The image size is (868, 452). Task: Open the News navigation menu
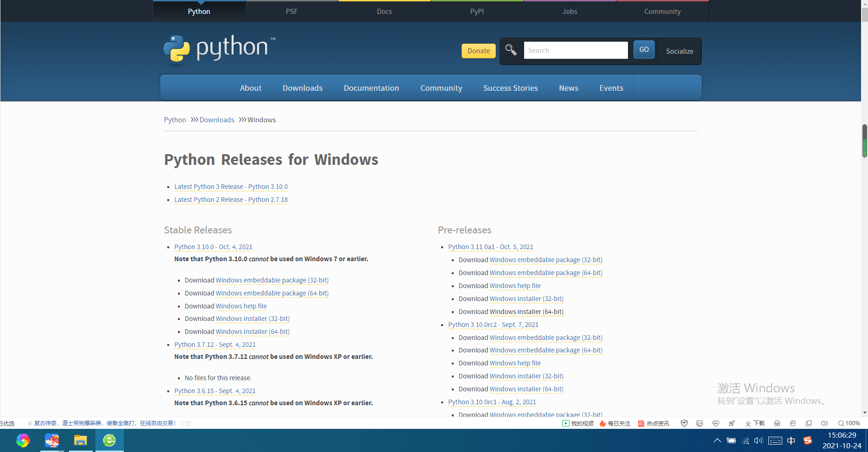(x=569, y=88)
